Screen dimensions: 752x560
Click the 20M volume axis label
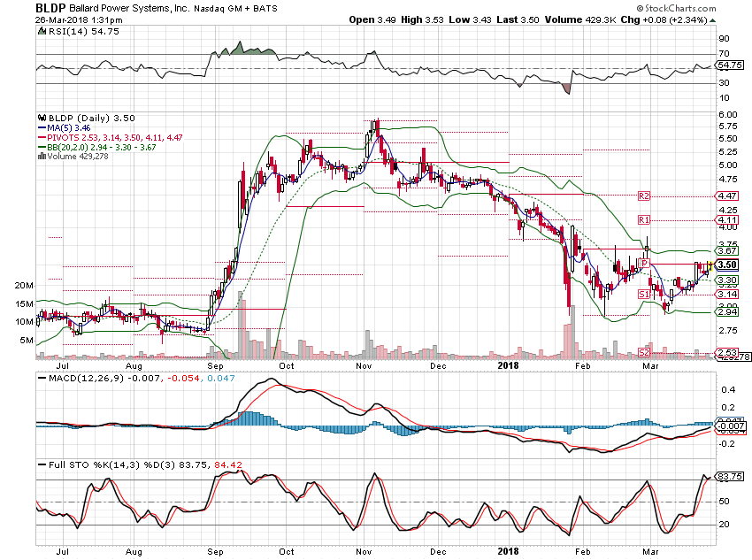[24, 285]
